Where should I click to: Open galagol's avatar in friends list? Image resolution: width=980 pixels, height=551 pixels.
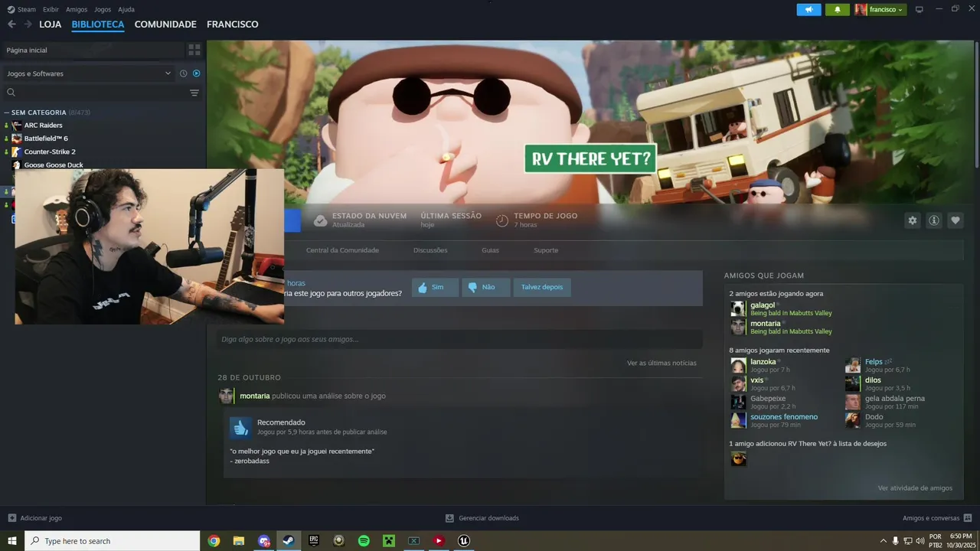738,308
